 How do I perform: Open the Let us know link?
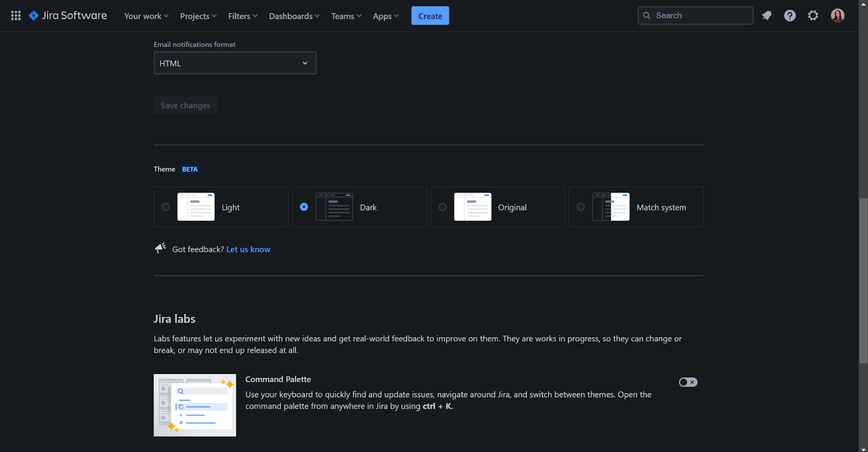click(248, 249)
